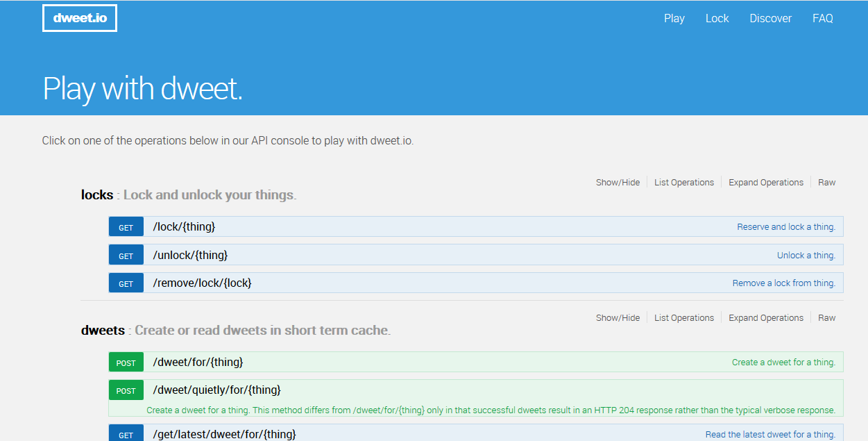Image resolution: width=868 pixels, height=441 pixels.
Task: Click GET badge for /lock/{thing}
Action: point(126,228)
